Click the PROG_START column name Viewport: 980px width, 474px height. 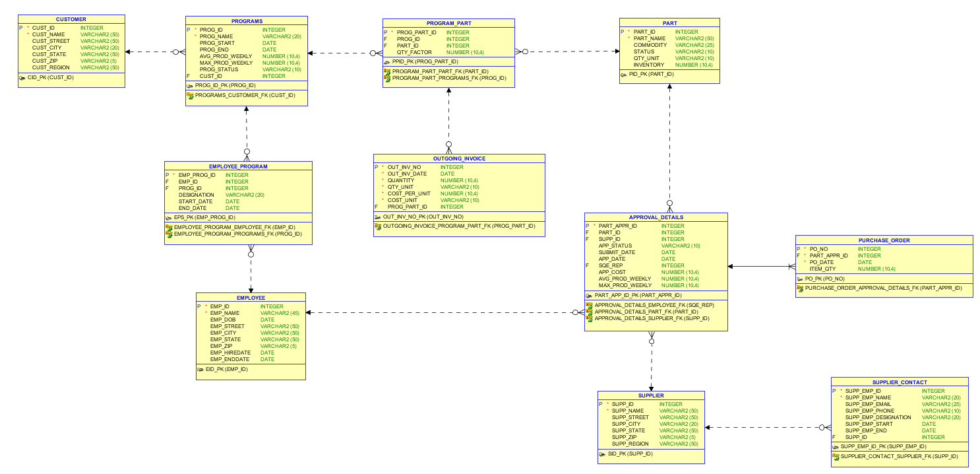[x=217, y=43]
